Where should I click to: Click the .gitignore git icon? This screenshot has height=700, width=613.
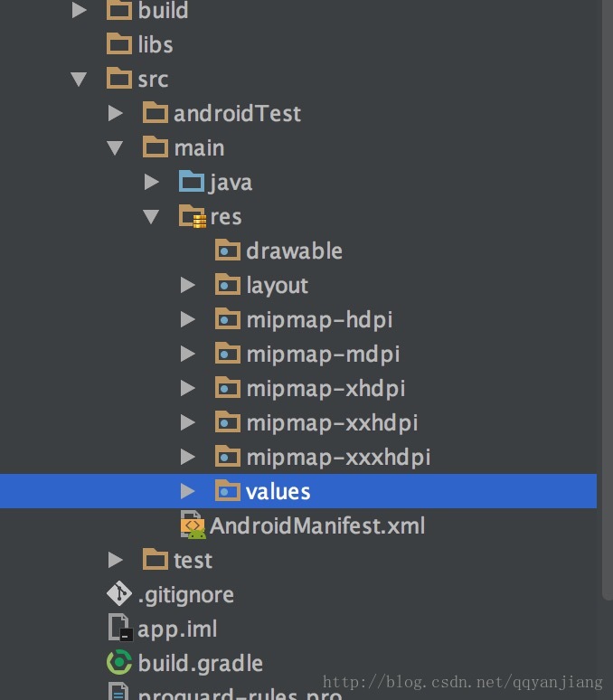[x=119, y=594]
